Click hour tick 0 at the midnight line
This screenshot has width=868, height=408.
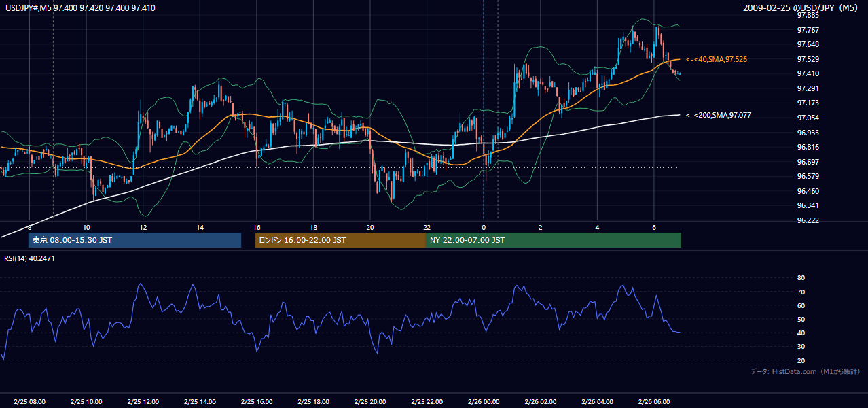(x=484, y=227)
